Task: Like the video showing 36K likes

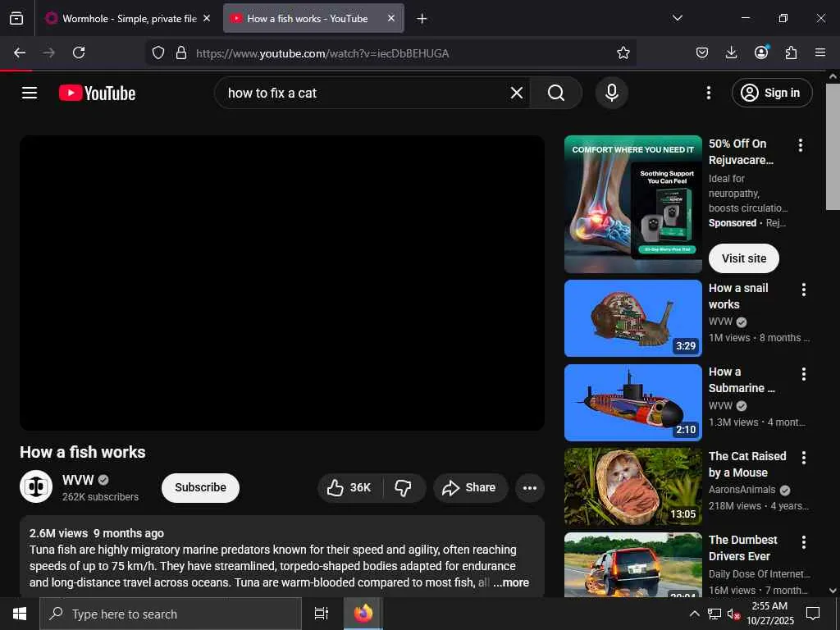Action: coord(349,487)
